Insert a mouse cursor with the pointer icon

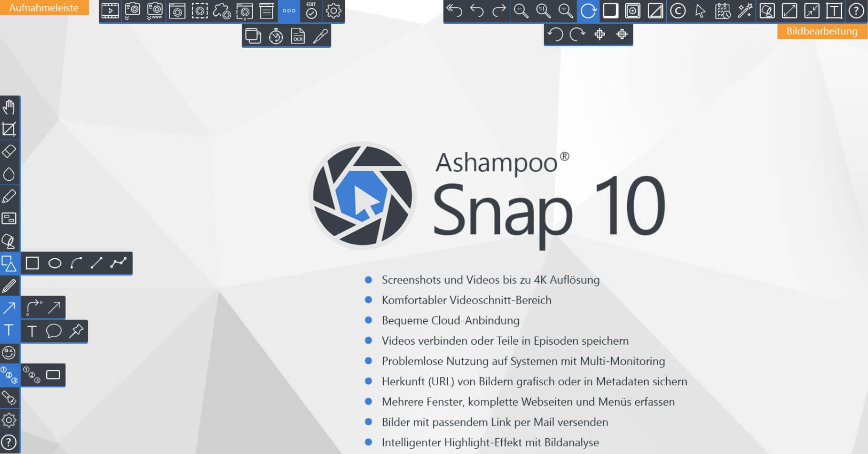pos(700,11)
